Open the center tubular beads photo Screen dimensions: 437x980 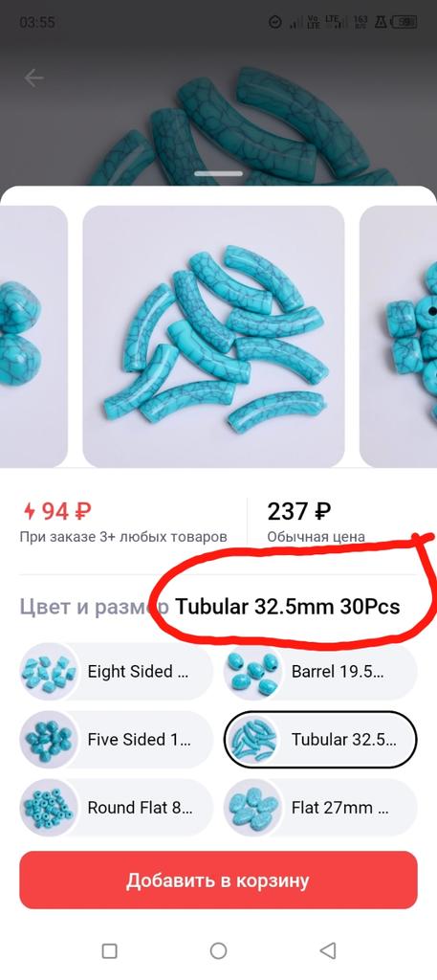click(x=213, y=336)
